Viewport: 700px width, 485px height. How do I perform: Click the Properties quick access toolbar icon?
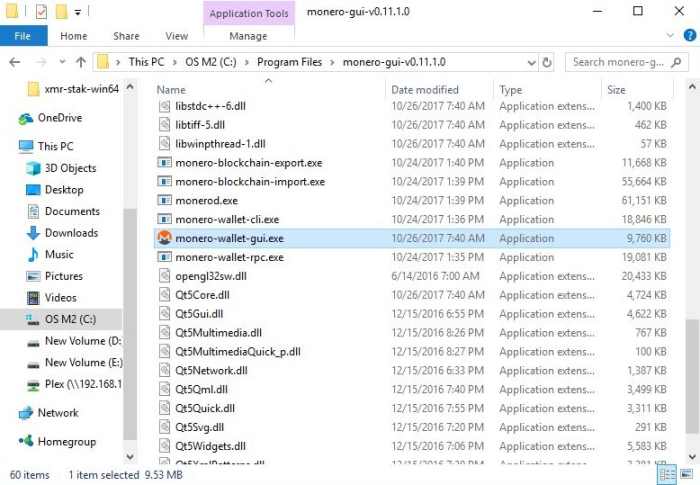pyautogui.click(x=41, y=12)
